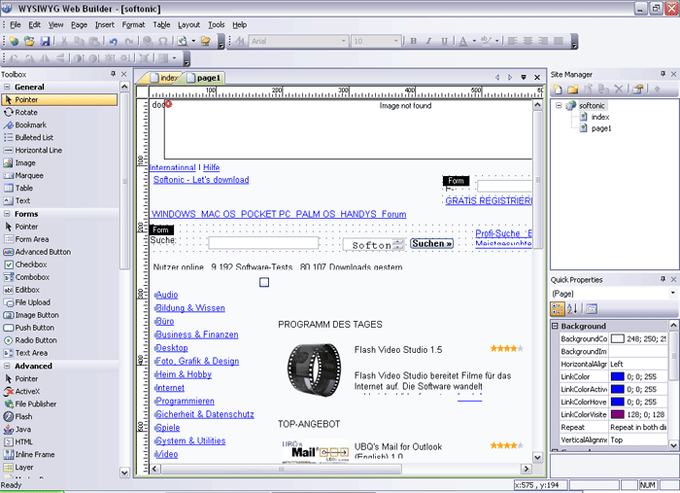680x493 pixels.
Task: Toggle Bold formatting button
Action: pos(413,41)
